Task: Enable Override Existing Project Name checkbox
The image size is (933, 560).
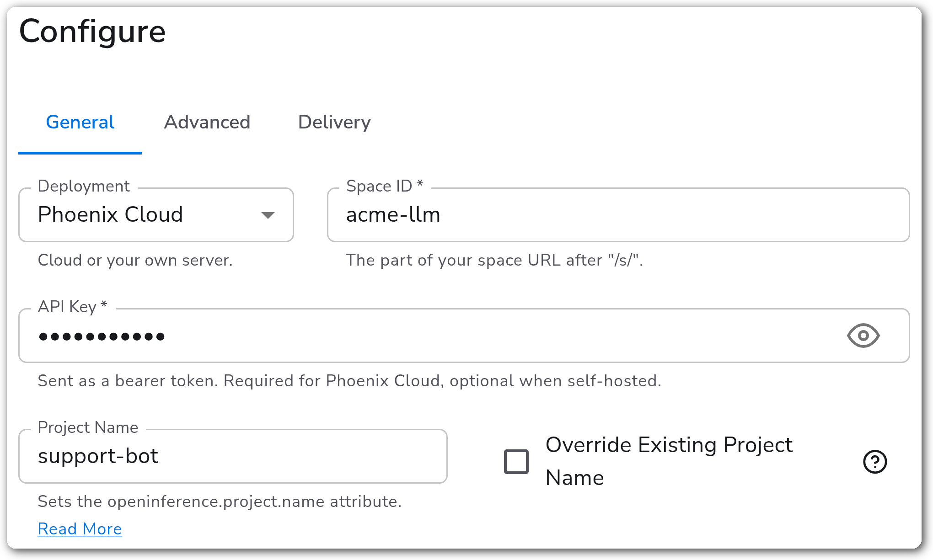Action: (516, 462)
